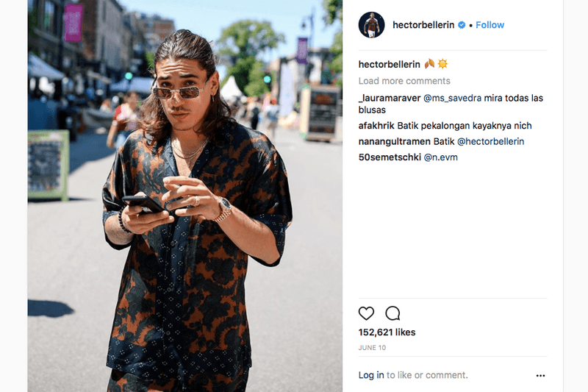Click the @hectorbellerin mention in comments

[490, 141]
